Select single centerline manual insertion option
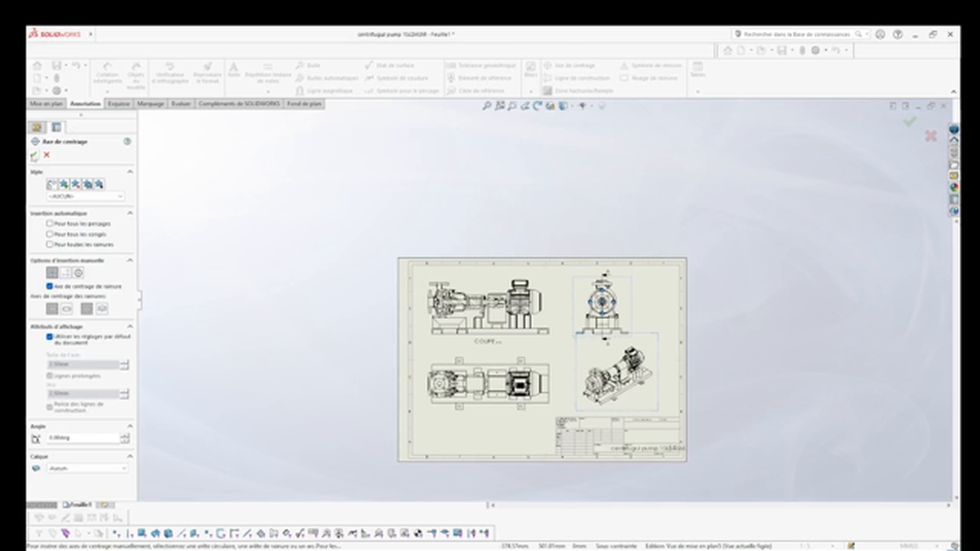This screenshot has height=551, width=980. pos(52,273)
